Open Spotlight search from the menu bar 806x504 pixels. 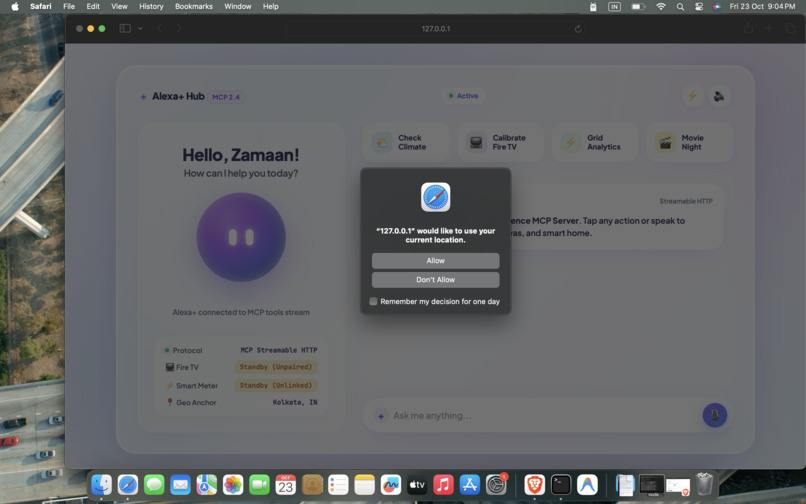pos(680,7)
